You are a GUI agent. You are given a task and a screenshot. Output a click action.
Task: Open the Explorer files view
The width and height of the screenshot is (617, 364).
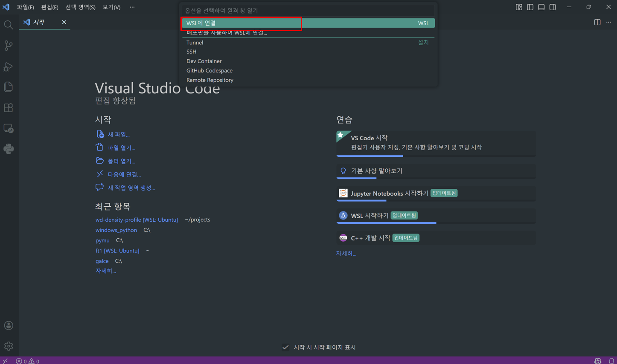(9, 87)
